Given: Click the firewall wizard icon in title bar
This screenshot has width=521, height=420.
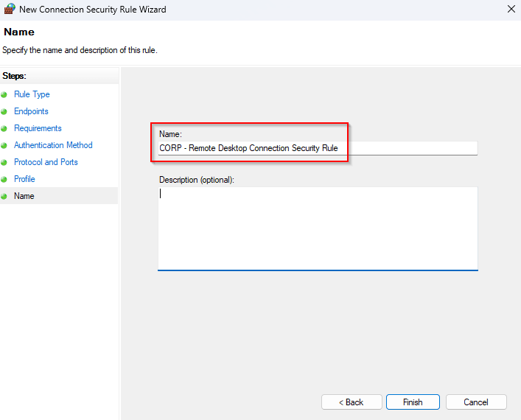Looking at the screenshot, I should pos(10,10).
